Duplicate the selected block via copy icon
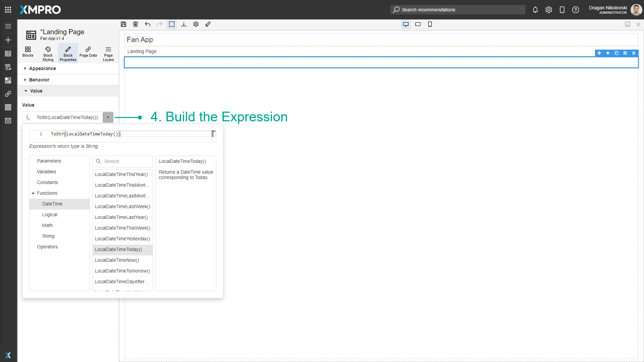 (x=616, y=53)
